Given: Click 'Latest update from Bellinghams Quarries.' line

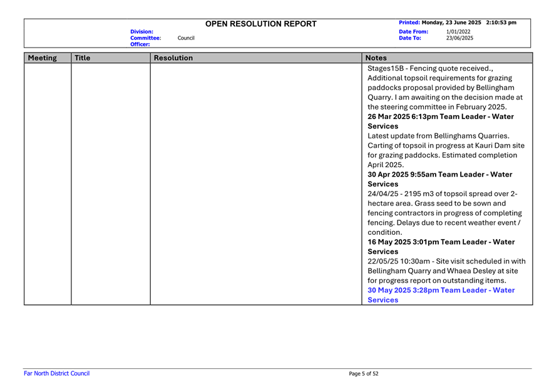Looking at the screenshot, I should (x=438, y=136).
